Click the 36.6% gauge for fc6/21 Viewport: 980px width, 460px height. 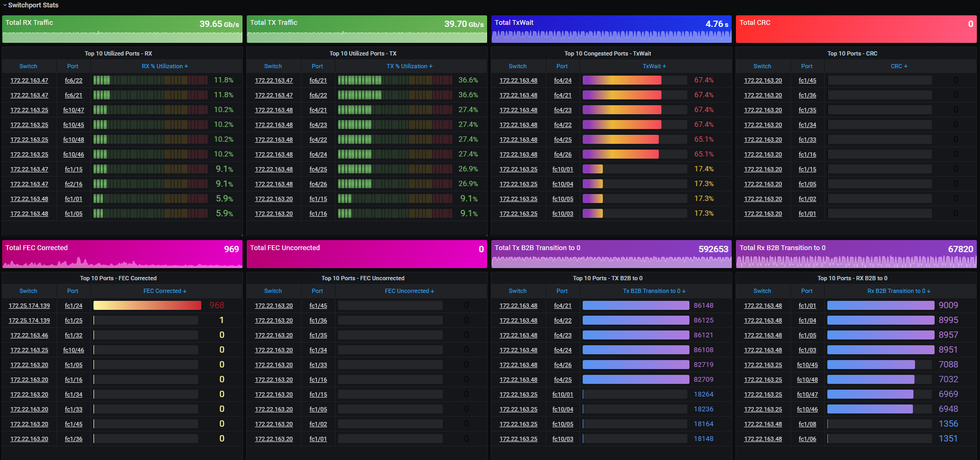click(395, 80)
